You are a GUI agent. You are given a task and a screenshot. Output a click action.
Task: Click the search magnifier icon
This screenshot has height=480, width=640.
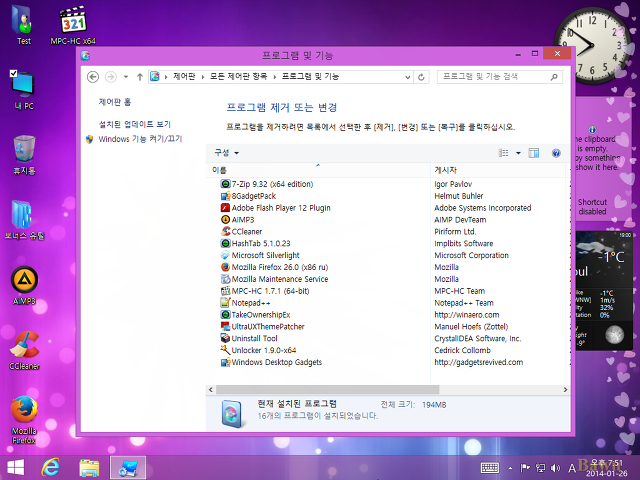pos(554,77)
